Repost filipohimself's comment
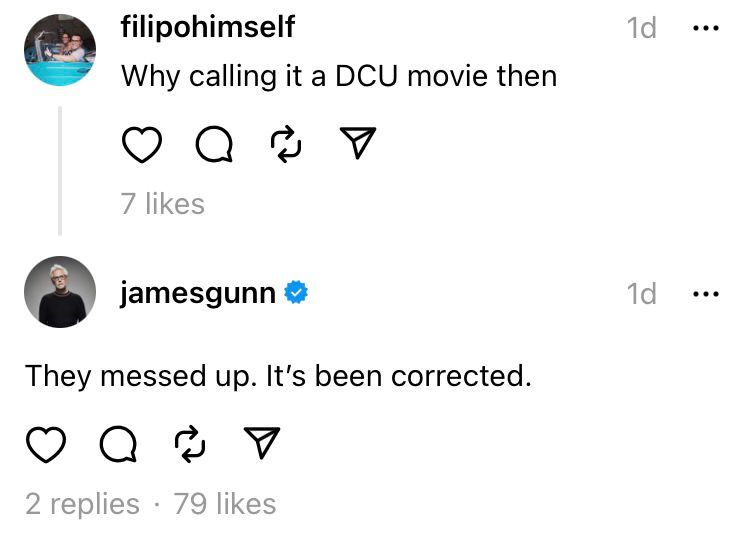This screenshot has width=750, height=535. pos(286,147)
